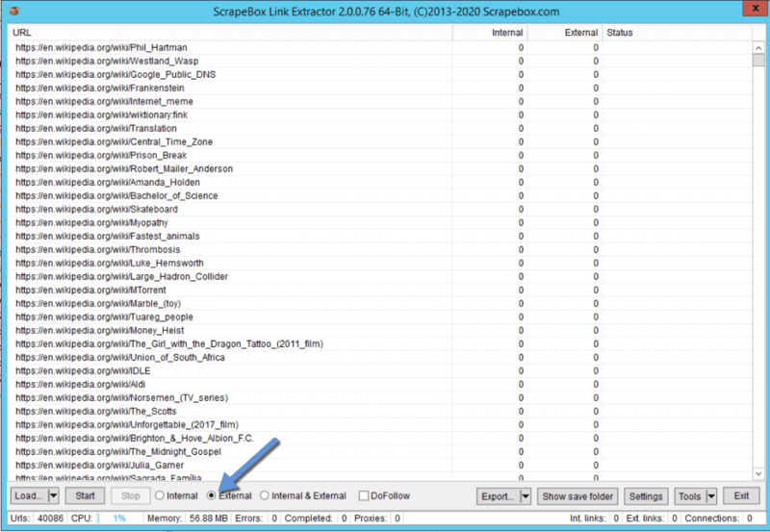Sort by the URL column header
This screenshot has height=532, width=770.
tap(230, 33)
